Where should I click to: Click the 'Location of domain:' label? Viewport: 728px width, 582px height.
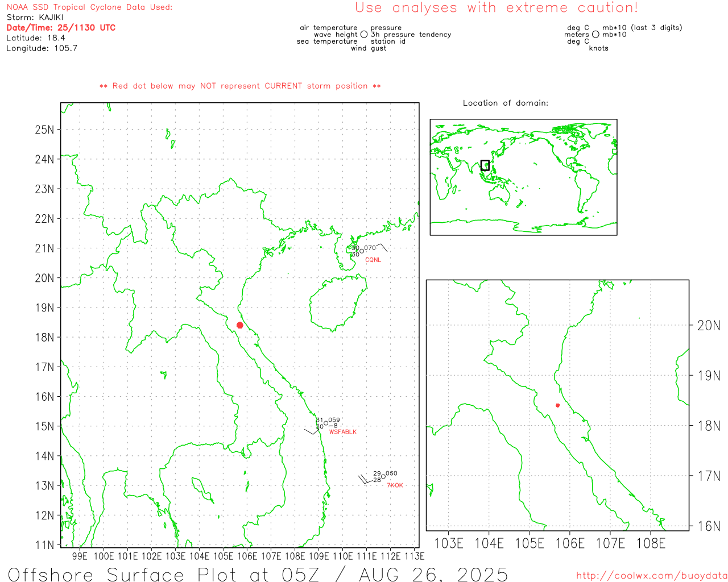pyautogui.click(x=506, y=103)
